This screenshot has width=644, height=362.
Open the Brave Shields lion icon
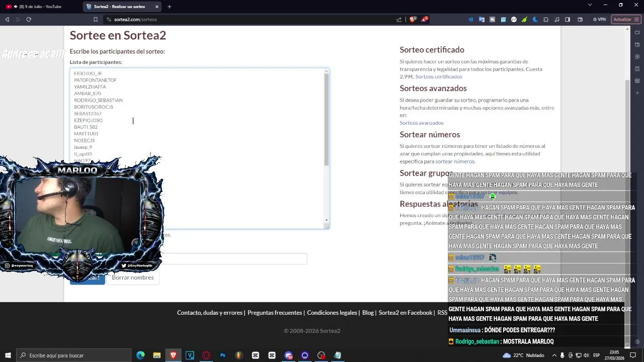click(413, 19)
